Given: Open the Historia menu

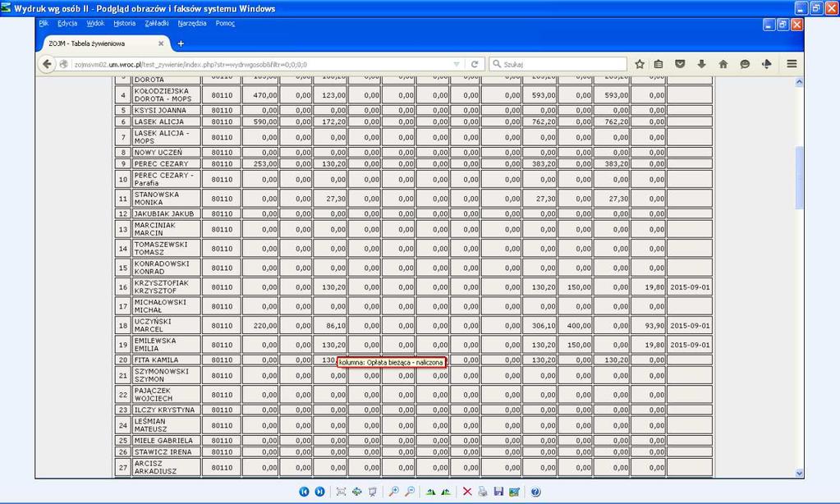Looking at the screenshot, I should pyautogui.click(x=124, y=23).
